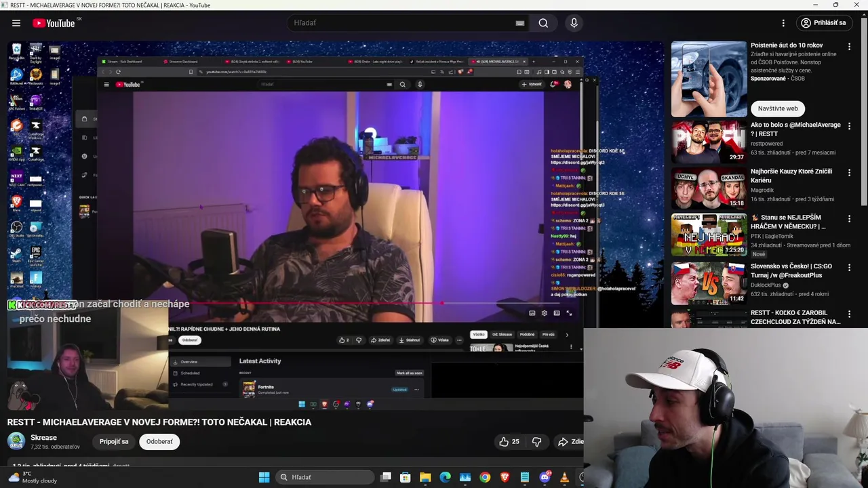Screen dimensions: 868x488
Task: Open the Najhoršie Kauzy video thumbnail
Action: [x=709, y=188]
